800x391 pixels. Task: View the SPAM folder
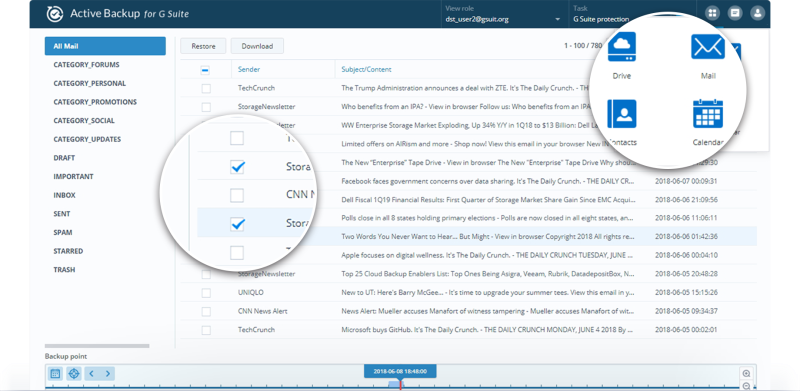click(x=63, y=232)
